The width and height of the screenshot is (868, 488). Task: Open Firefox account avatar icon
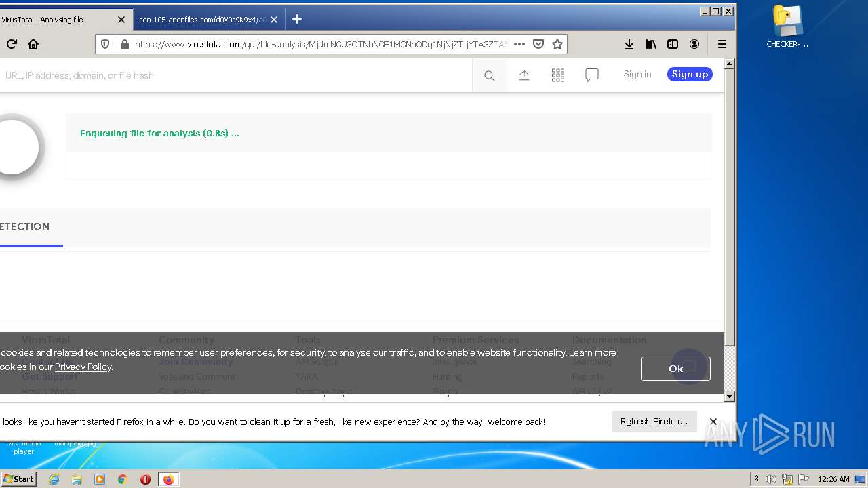click(x=694, y=44)
